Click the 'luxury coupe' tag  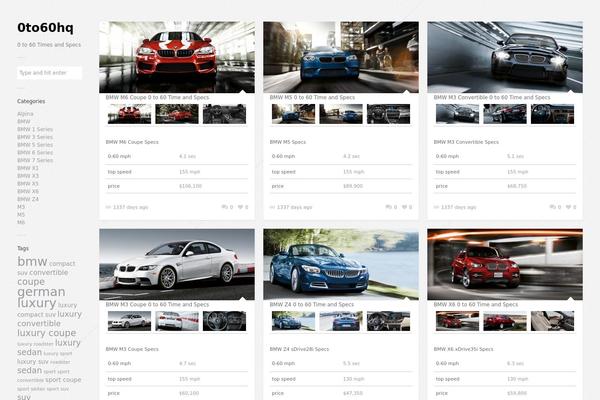click(x=46, y=333)
